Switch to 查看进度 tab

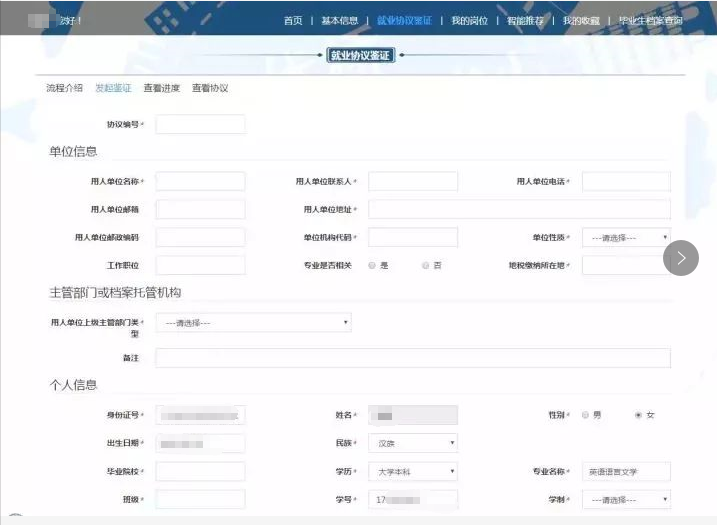click(x=161, y=88)
